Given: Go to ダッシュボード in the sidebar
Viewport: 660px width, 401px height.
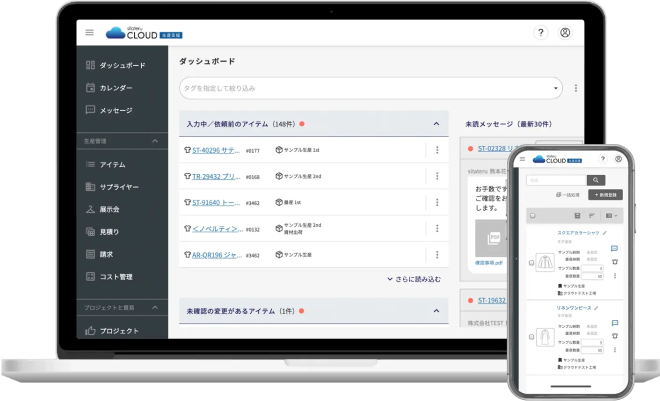Looking at the screenshot, I should pos(116,65).
